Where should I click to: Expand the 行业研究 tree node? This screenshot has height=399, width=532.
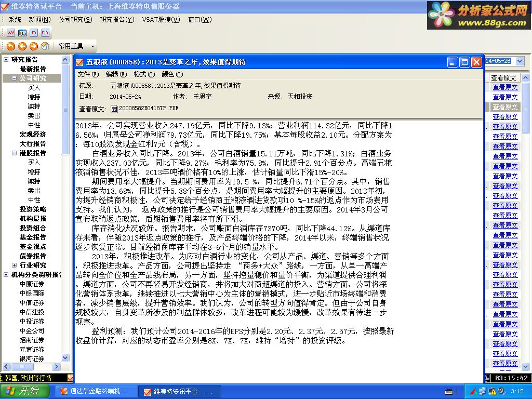[14, 265]
